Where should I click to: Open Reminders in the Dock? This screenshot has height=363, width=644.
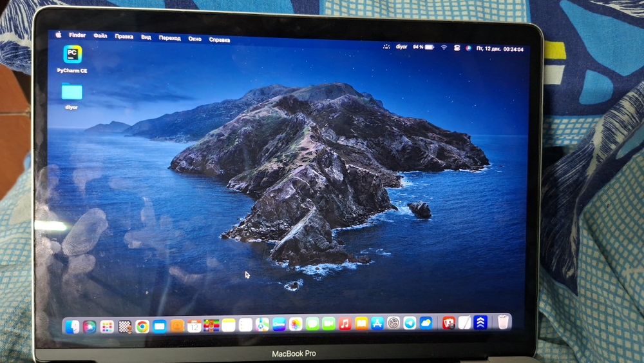click(245, 325)
